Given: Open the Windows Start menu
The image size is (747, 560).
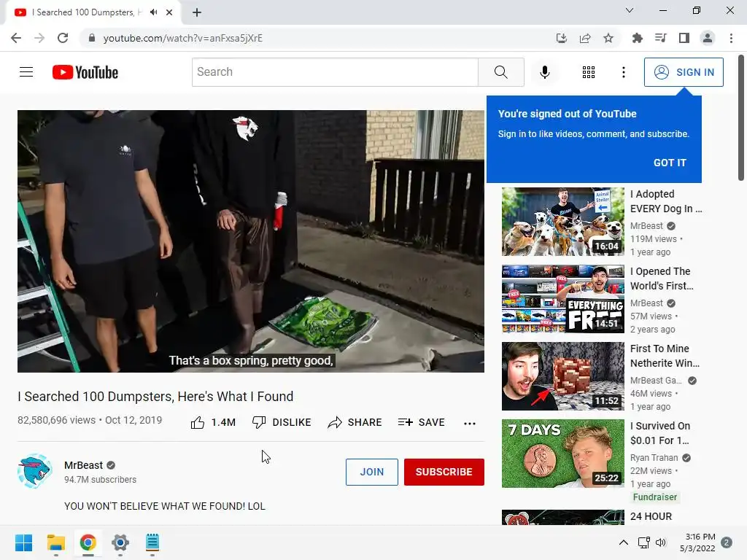Looking at the screenshot, I should pyautogui.click(x=24, y=542).
